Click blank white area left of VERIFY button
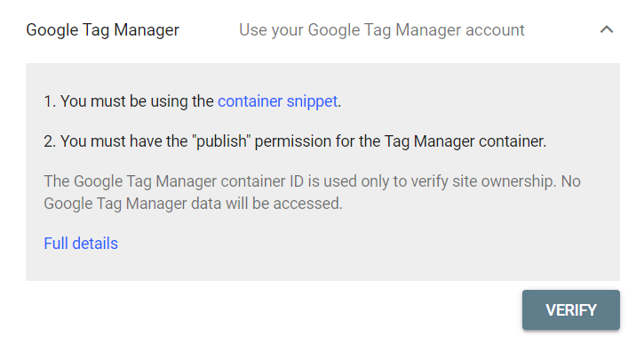This screenshot has width=644, height=353. [x=273, y=309]
